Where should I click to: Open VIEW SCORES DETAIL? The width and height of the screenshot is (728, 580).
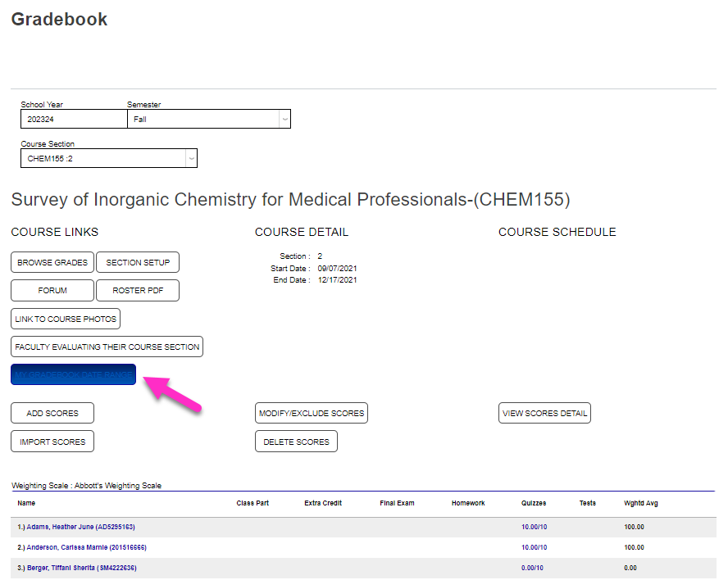(x=544, y=413)
